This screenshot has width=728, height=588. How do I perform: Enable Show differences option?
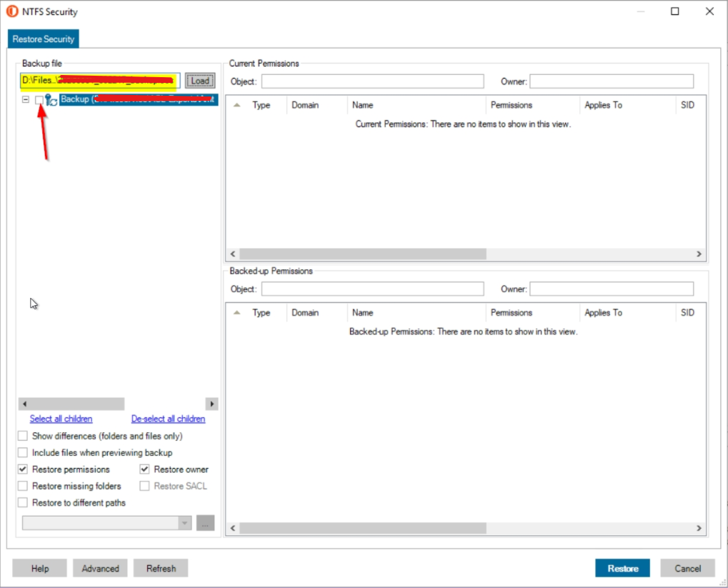tap(23, 436)
